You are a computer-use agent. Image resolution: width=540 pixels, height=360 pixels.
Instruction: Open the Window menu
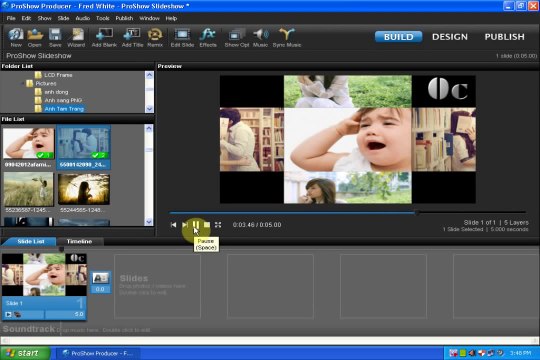[x=149, y=18]
